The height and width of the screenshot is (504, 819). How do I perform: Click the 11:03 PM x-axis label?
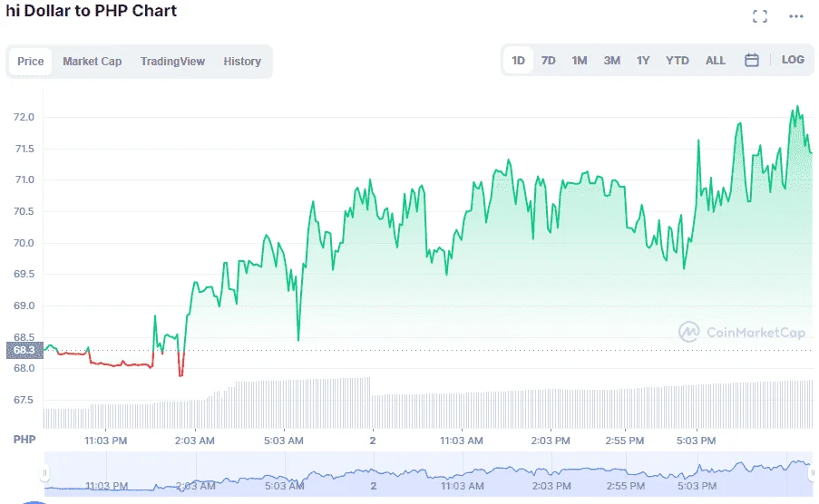pos(106,441)
